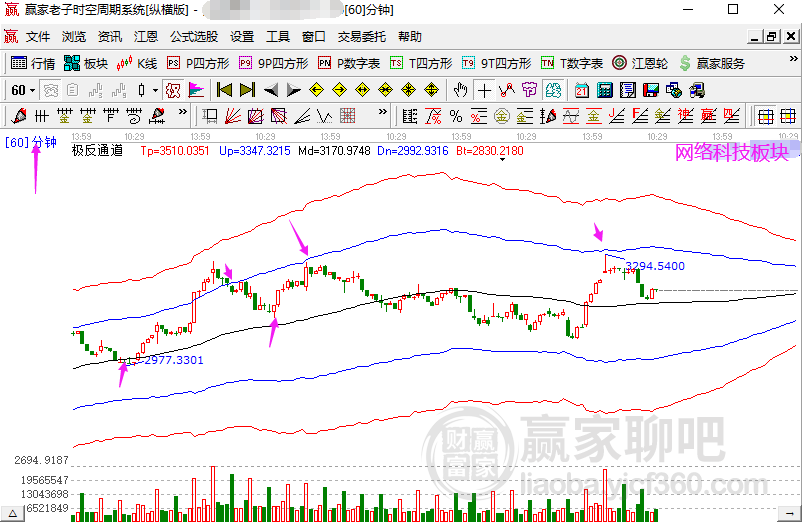This screenshot has width=802, height=522.
Task: Open the 板块 sector view
Action: click(x=86, y=63)
